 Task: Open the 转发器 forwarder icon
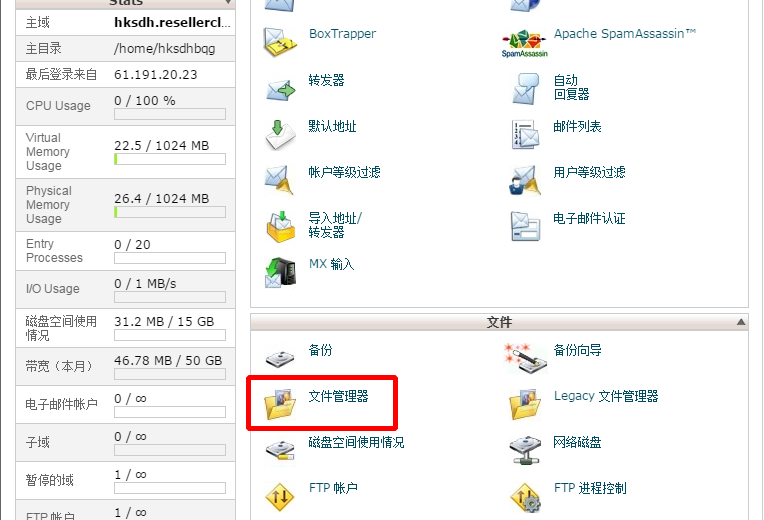[x=281, y=90]
